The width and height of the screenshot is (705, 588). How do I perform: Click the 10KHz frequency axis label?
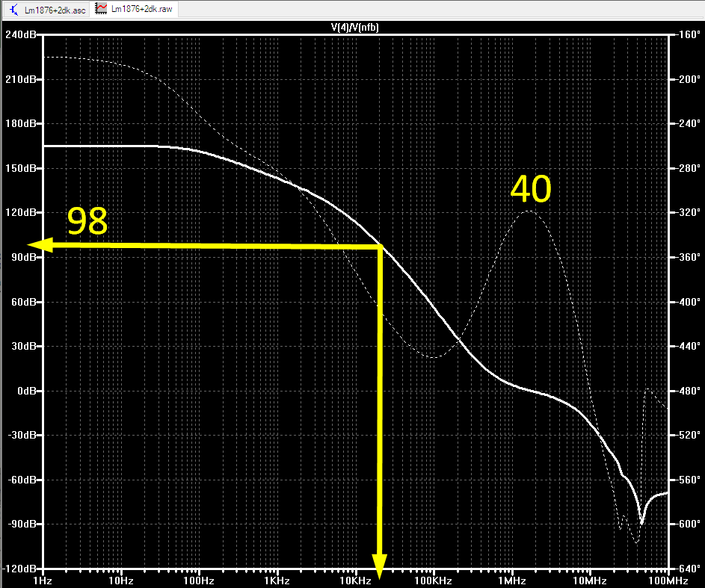tap(355, 581)
